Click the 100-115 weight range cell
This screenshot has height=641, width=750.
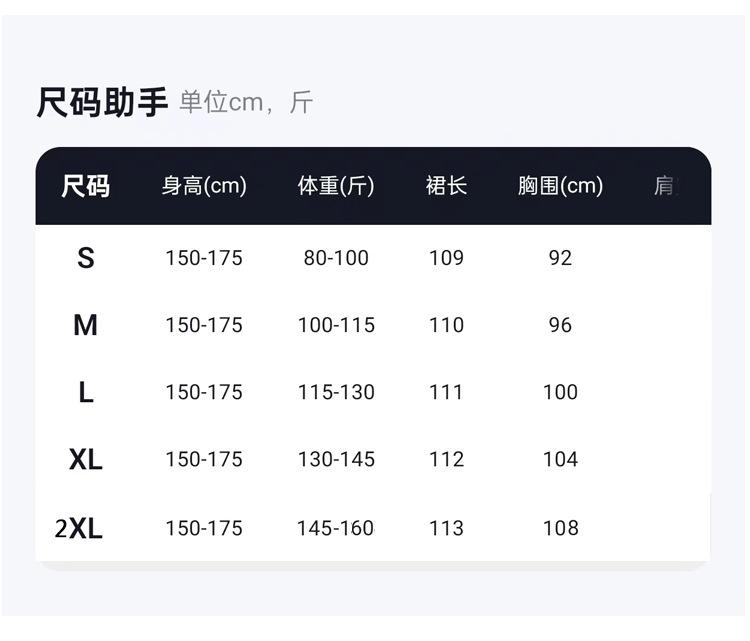pyautogui.click(x=336, y=325)
